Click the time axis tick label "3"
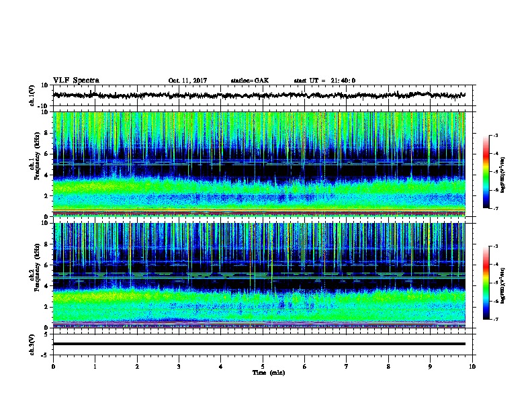 [x=179, y=367]
